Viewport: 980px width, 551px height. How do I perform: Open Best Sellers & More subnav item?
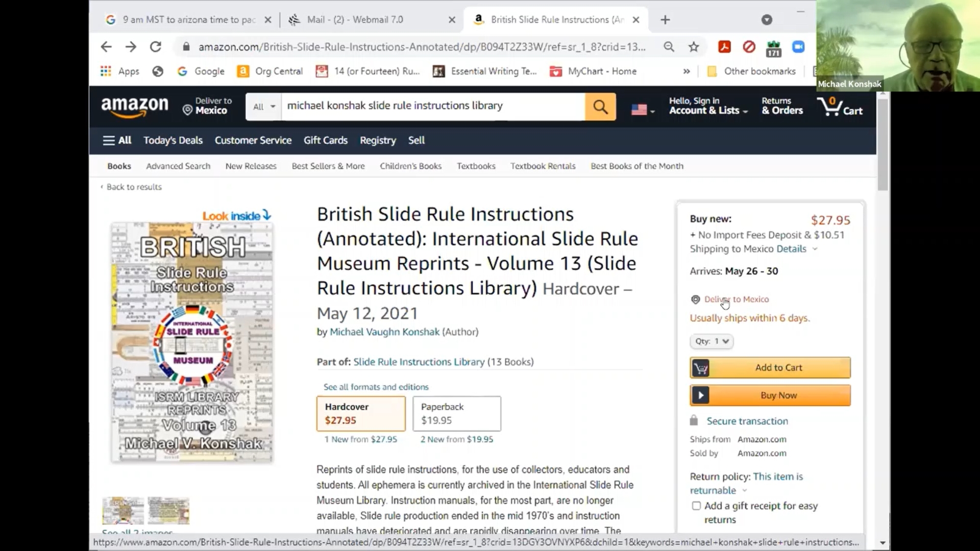[x=328, y=166]
